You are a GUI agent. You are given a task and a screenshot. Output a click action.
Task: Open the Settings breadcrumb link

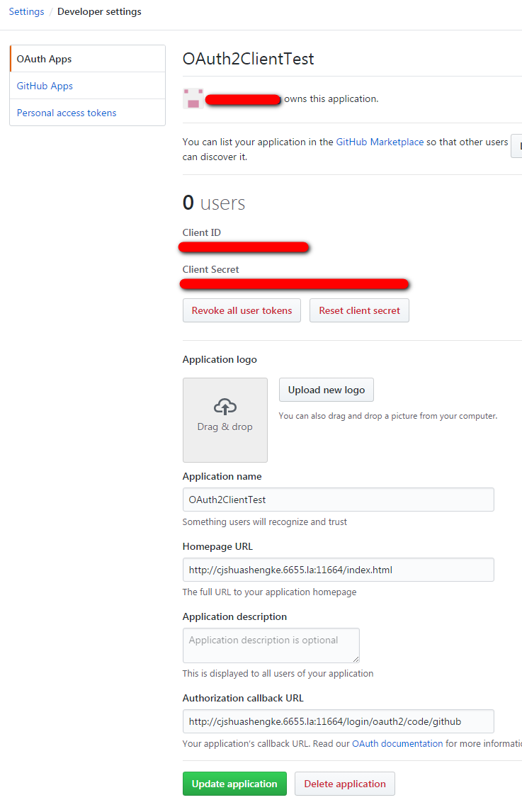(26, 11)
